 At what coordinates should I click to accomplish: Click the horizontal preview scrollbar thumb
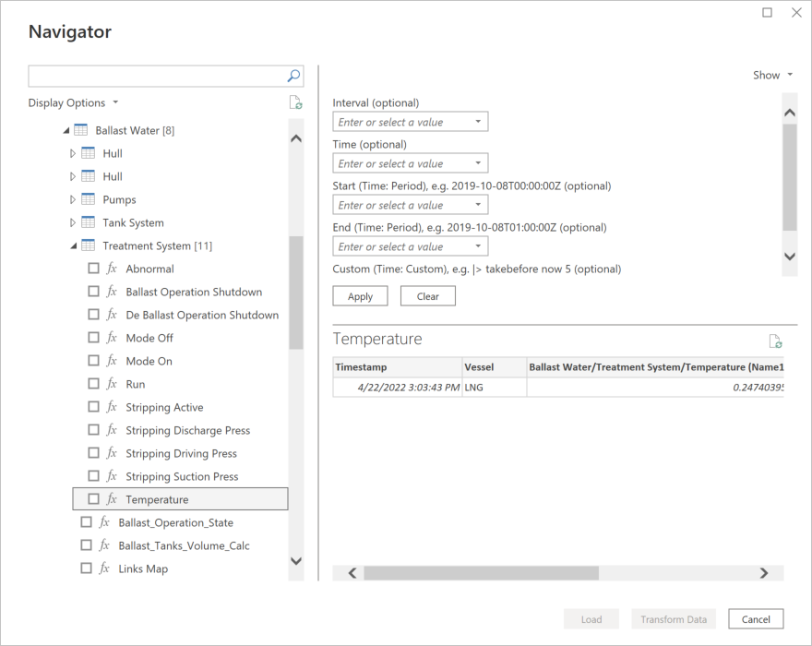click(480, 573)
